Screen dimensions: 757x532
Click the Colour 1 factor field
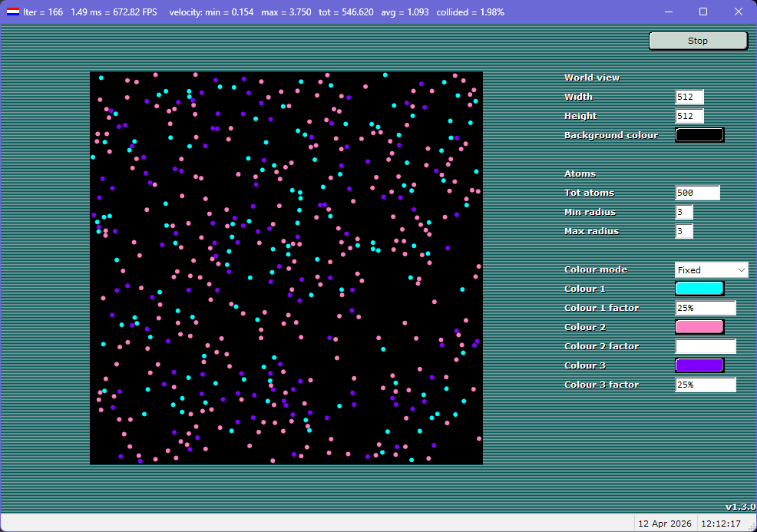point(705,308)
